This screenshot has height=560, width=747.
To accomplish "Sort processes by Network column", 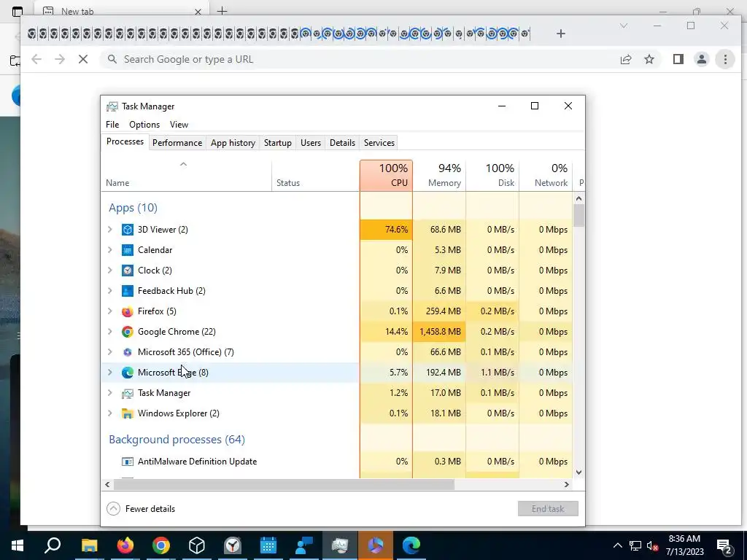I will 546,176.
